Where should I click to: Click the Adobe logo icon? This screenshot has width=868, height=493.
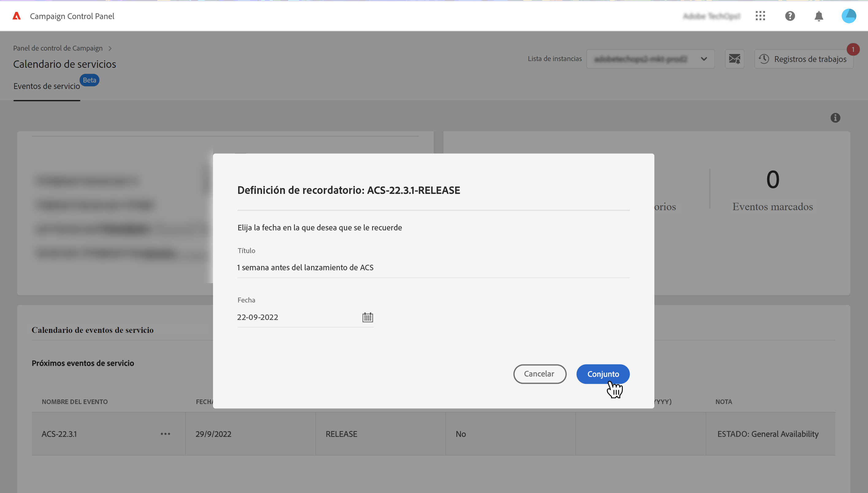(17, 16)
